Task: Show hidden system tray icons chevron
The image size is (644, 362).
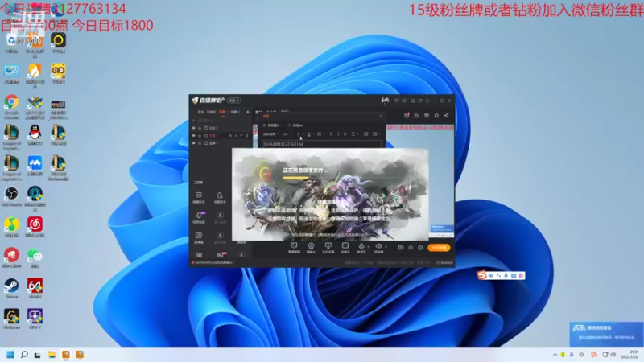Action: click(555, 354)
